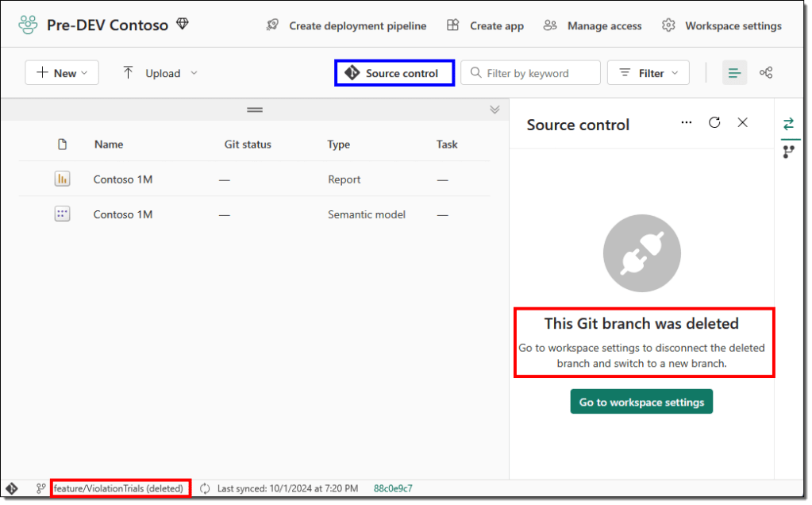Open Manage access
This screenshot has height=505, width=812.
pos(592,25)
